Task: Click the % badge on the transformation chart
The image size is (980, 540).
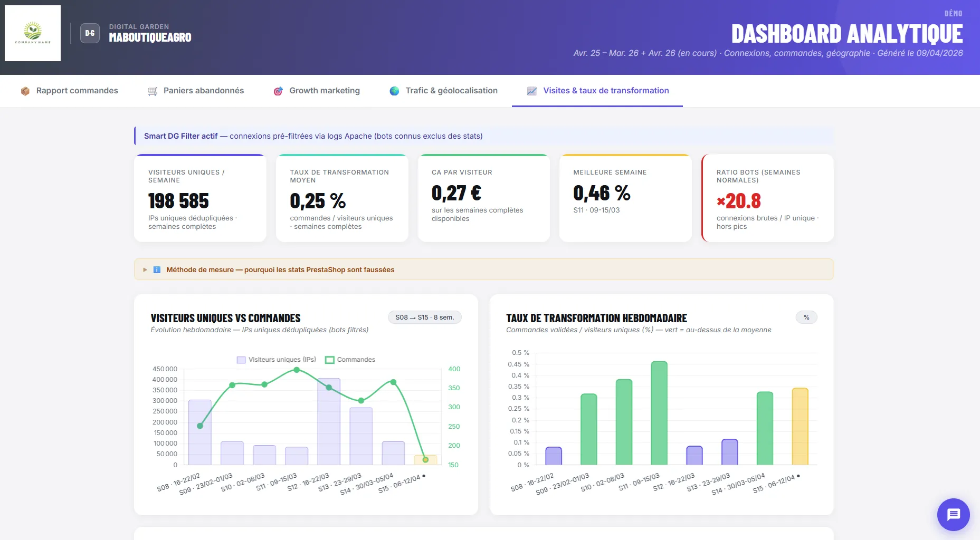Action: (x=806, y=317)
